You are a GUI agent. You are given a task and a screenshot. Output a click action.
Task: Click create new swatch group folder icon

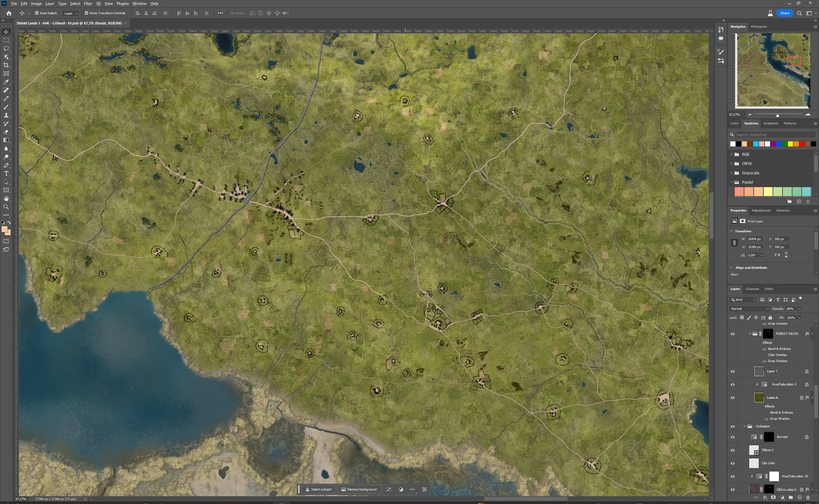(x=789, y=201)
